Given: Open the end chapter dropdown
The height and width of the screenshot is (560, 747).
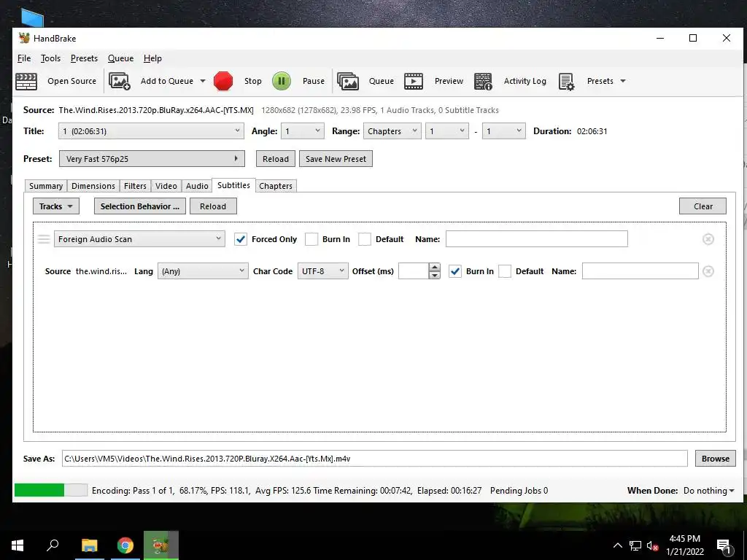Looking at the screenshot, I should click(x=503, y=131).
